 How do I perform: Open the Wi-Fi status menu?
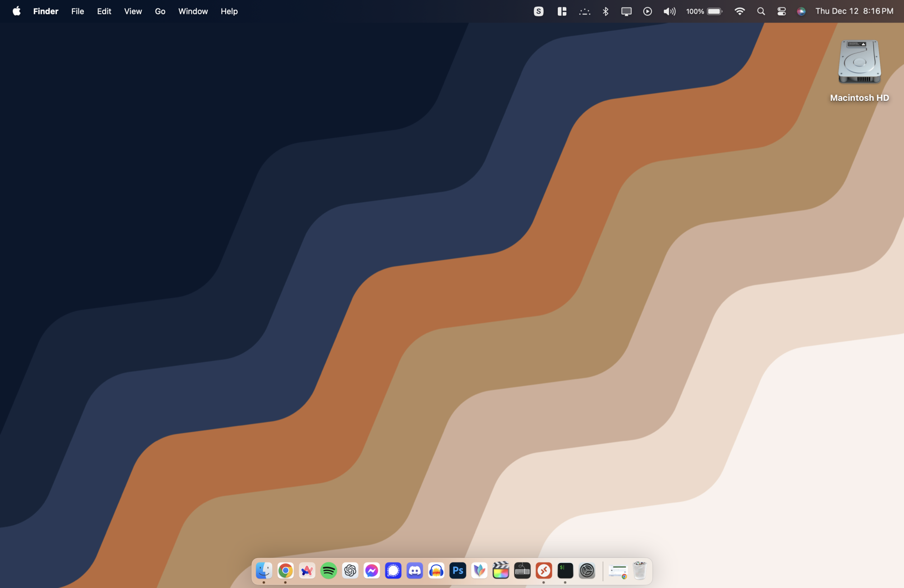click(739, 11)
